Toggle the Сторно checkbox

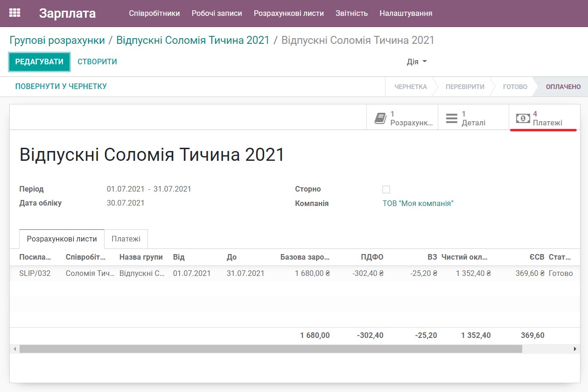tap(386, 189)
